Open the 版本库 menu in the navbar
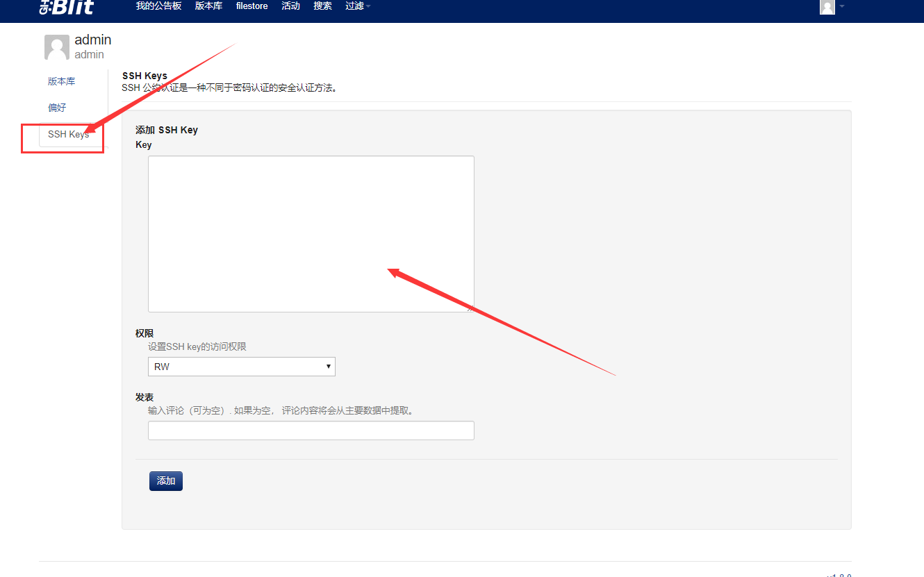The height and width of the screenshot is (577, 924). point(208,6)
